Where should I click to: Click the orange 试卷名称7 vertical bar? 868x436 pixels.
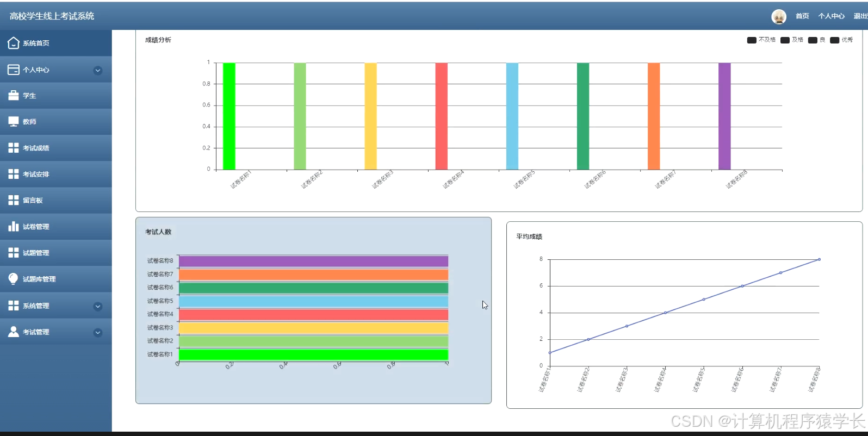[654, 116]
